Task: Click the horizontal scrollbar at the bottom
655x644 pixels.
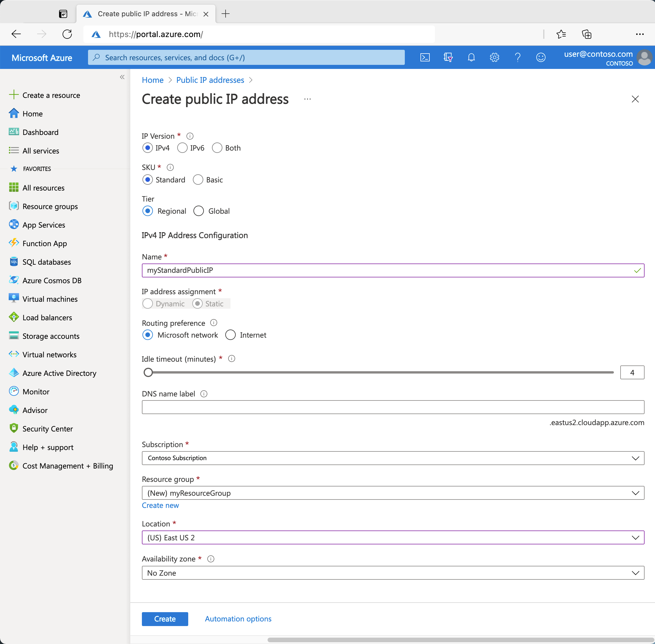Action: [x=461, y=640]
